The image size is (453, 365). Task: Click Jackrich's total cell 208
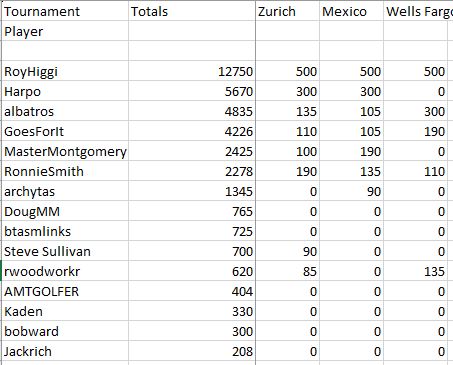click(192, 351)
